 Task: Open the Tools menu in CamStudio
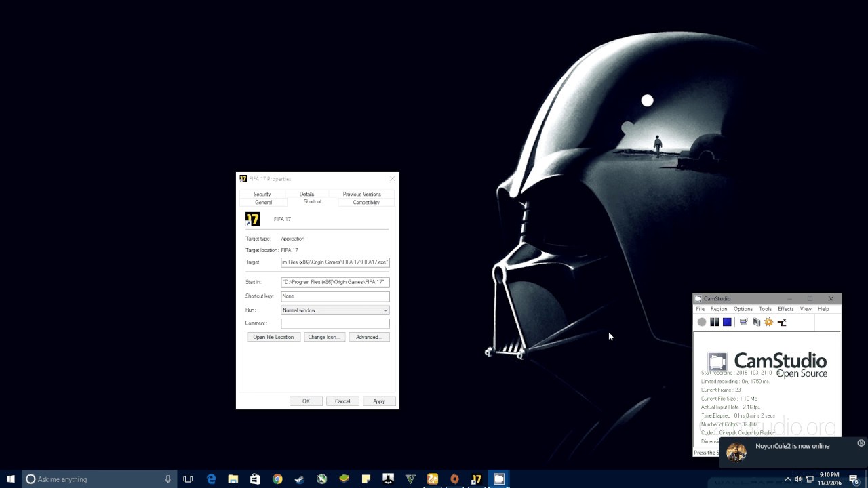(766, 309)
